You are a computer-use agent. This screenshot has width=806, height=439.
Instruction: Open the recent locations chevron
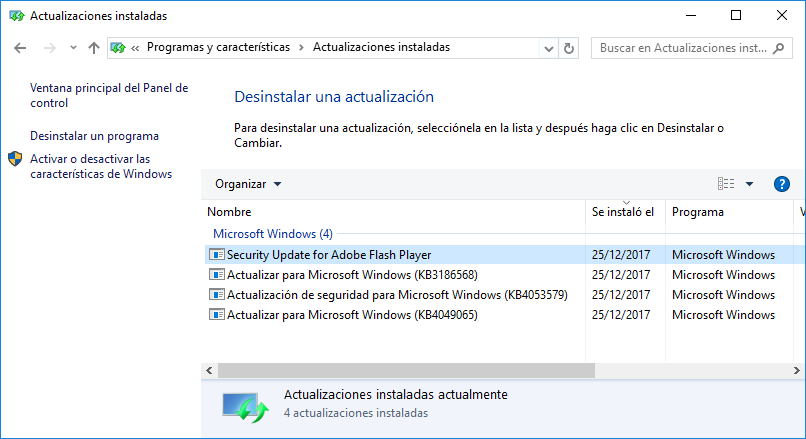tap(73, 48)
